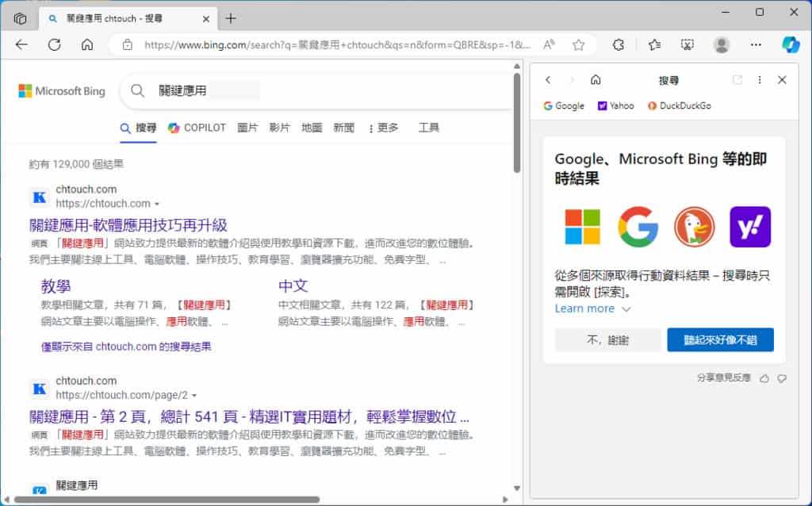Screen dimensions: 812x506
Task: Open the 工具 search tools
Action: tap(429, 128)
